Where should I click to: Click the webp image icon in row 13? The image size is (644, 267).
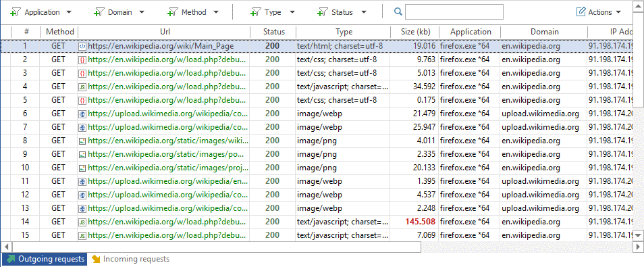point(82,208)
